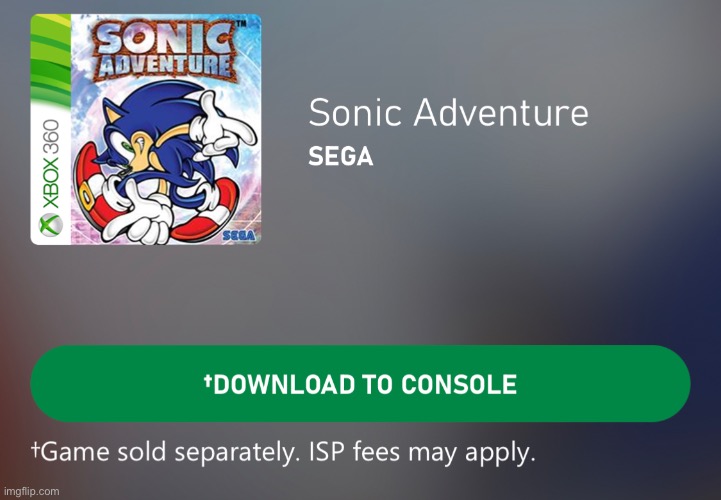Screen dimensions: 721x500
Task: Click the dagger symbol before the footnote
Action: coord(35,447)
